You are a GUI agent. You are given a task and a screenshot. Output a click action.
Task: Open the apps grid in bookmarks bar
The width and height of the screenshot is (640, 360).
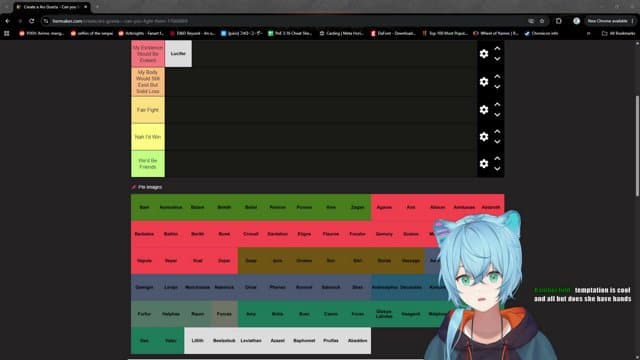(7, 33)
